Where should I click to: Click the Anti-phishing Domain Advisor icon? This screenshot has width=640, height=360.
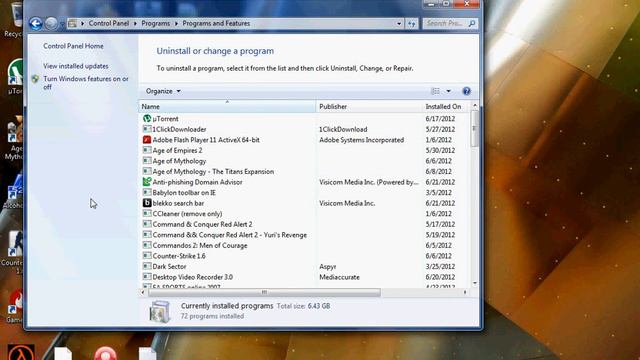click(147, 182)
